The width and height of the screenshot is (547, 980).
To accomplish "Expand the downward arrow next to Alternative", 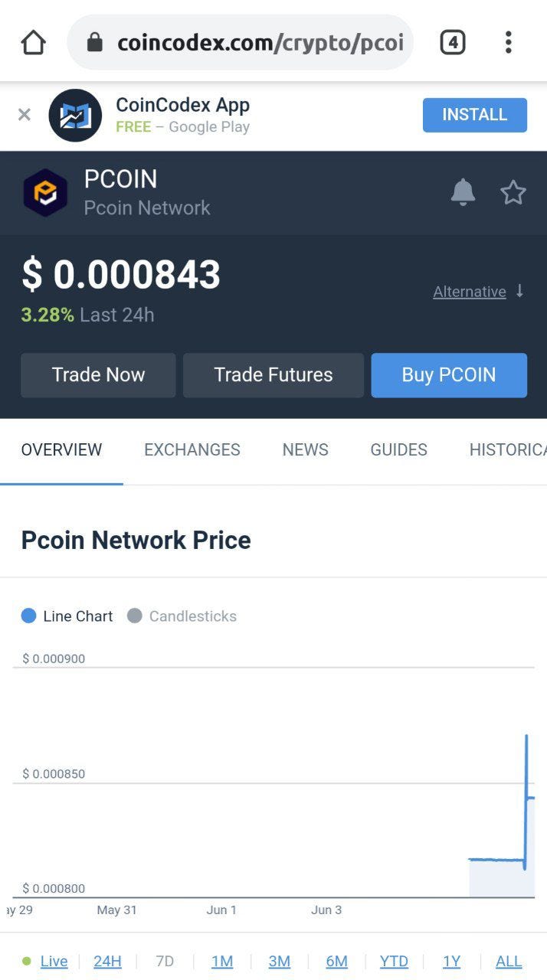I will point(520,292).
